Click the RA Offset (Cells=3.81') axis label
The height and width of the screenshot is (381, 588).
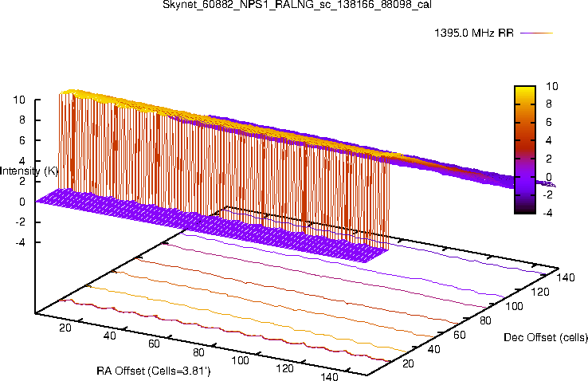point(154,371)
